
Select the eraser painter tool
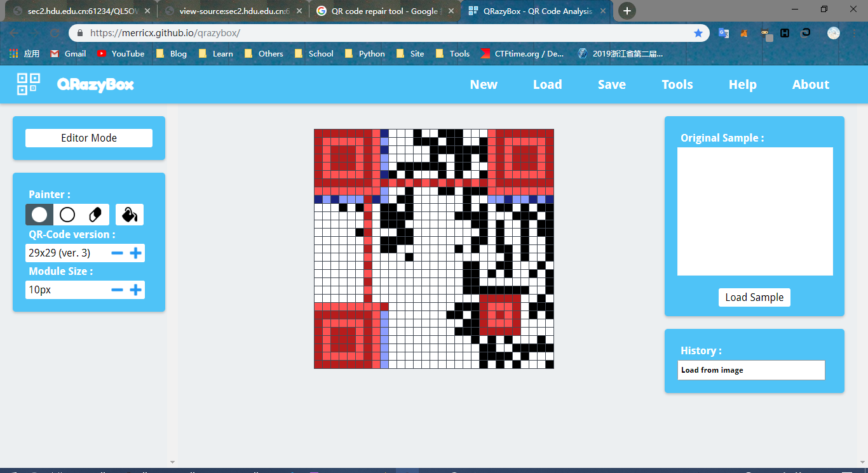(95, 215)
